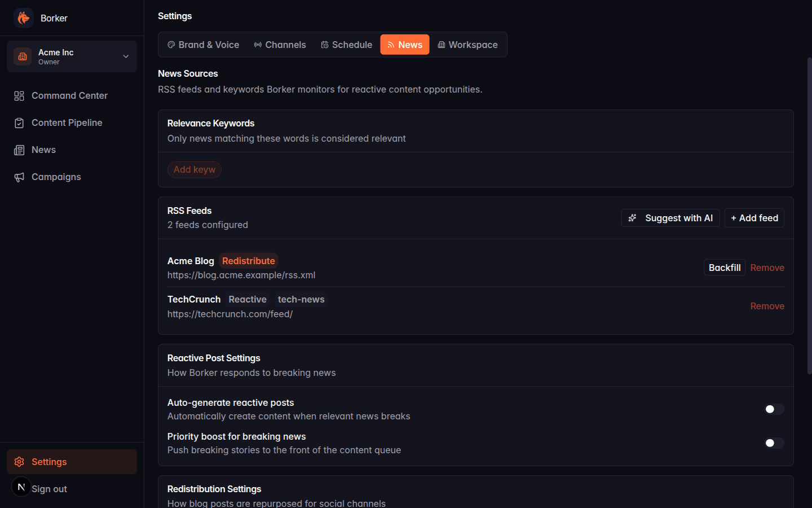Expand the Acme Inc workspace dropdown
This screenshot has height=508, width=812.
tap(126, 56)
